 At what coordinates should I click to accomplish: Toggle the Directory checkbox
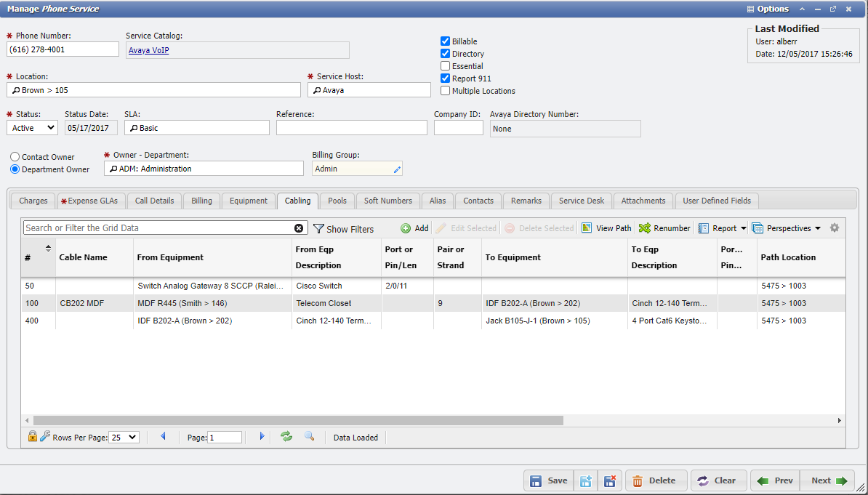click(x=445, y=54)
